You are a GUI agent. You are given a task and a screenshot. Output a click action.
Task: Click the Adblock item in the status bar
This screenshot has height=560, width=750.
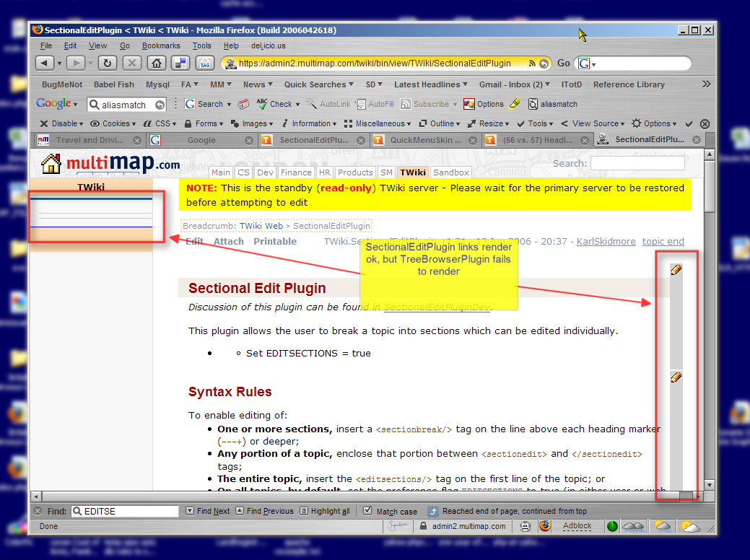pos(576,526)
